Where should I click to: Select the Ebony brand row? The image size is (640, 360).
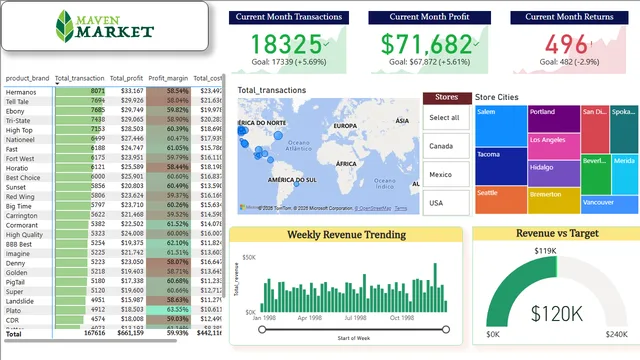113,111
